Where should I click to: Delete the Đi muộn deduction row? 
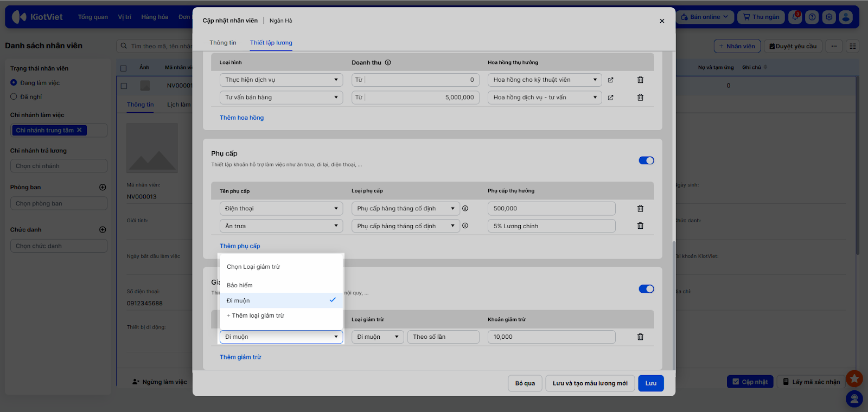point(640,337)
